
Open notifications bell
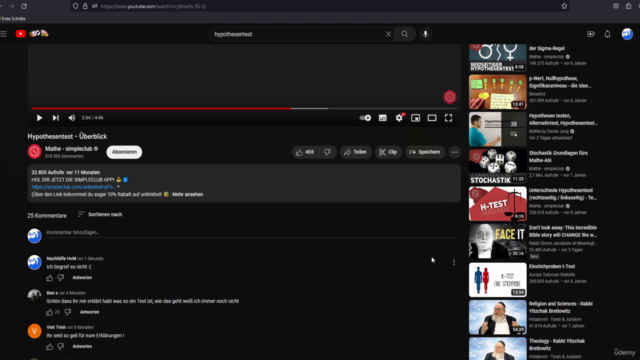click(607, 34)
